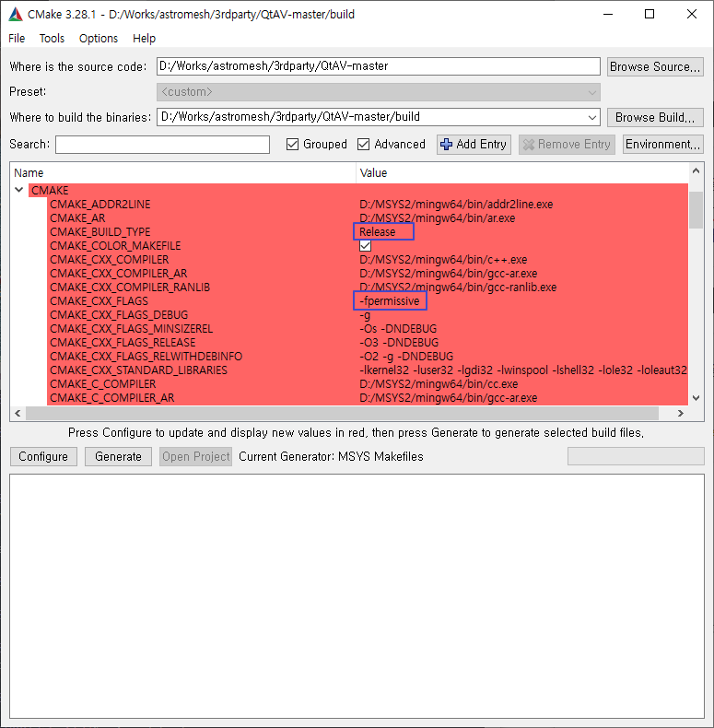Uncheck the CMAKE_COLOR_MAKEFILE checkbox
This screenshot has height=728, width=714.
[x=366, y=246]
